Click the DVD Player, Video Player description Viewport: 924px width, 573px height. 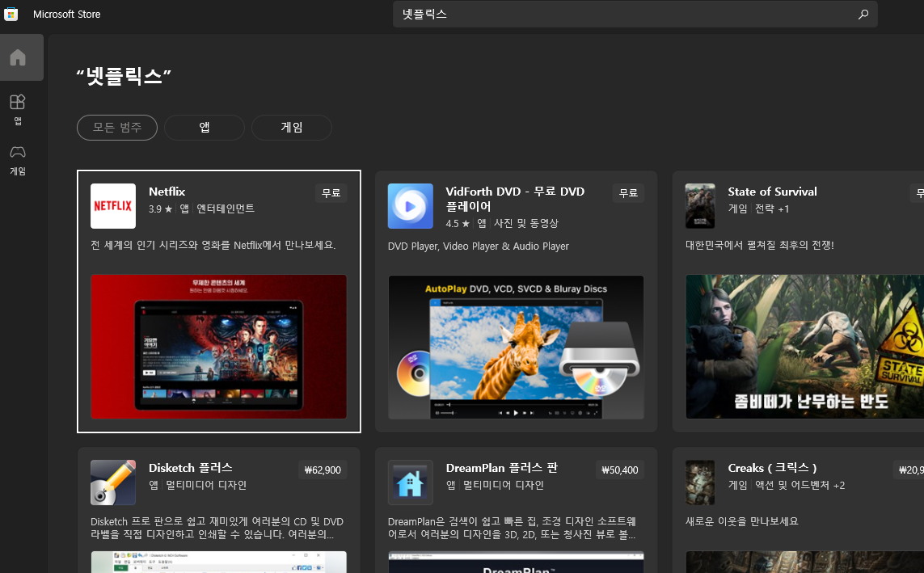tap(479, 246)
